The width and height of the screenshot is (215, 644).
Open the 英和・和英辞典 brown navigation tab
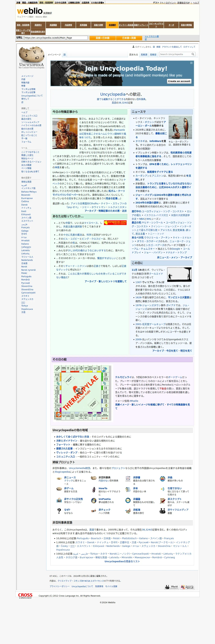point(23,25)
